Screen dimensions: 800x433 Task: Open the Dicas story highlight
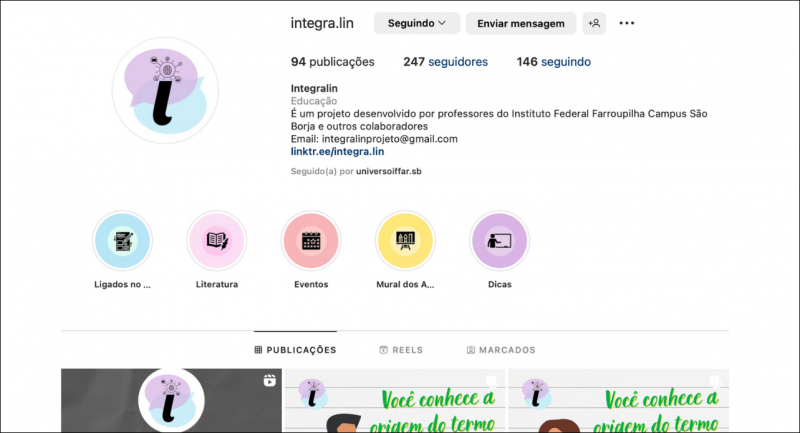pos(499,241)
